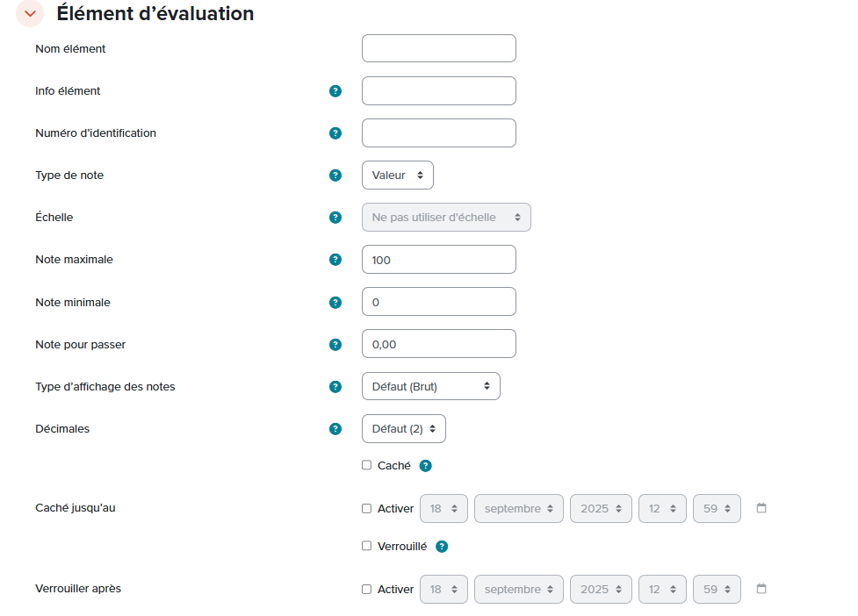
Task: Tick the Caché checkbox
Action: click(367, 466)
